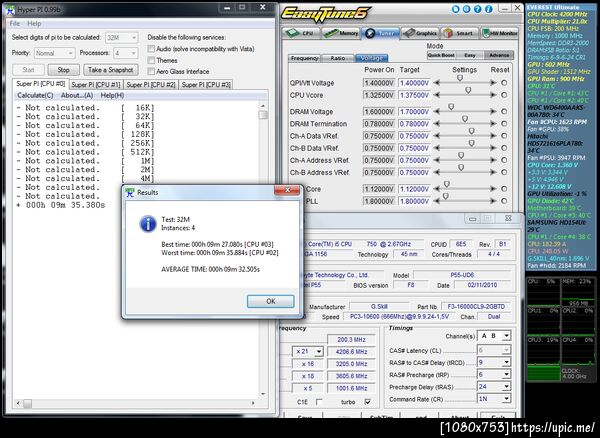The image size is (600, 438).
Task: Open the Command Rate (CR) dropdown
Action: pyautogui.click(x=494, y=399)
